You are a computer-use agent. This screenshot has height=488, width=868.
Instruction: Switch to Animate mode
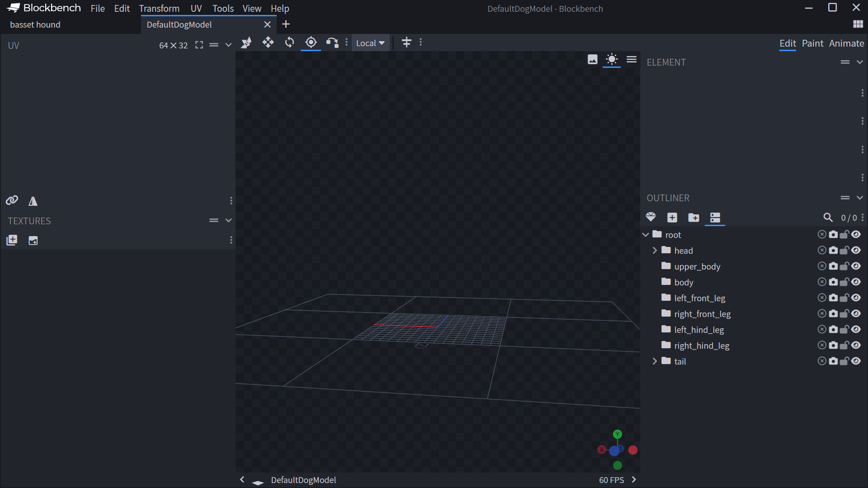point(846,43)
